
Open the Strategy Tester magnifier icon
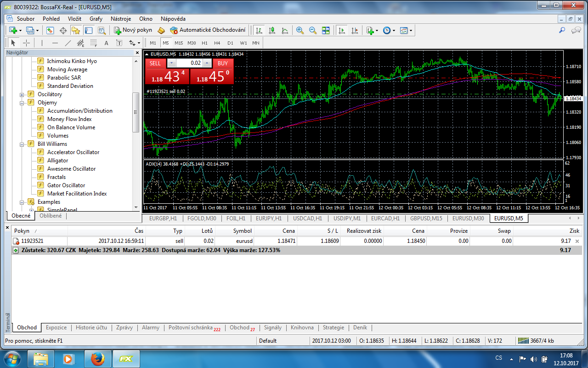[102, 30]
